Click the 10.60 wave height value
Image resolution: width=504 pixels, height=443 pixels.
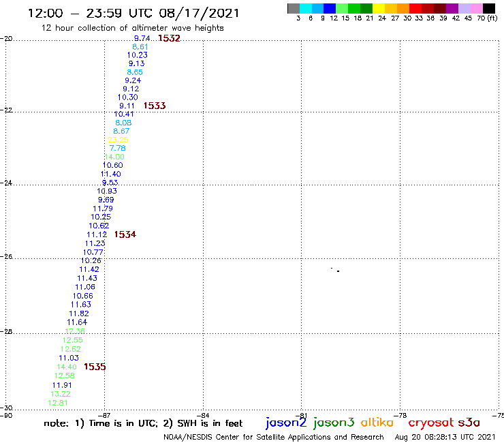click(112, 165)
